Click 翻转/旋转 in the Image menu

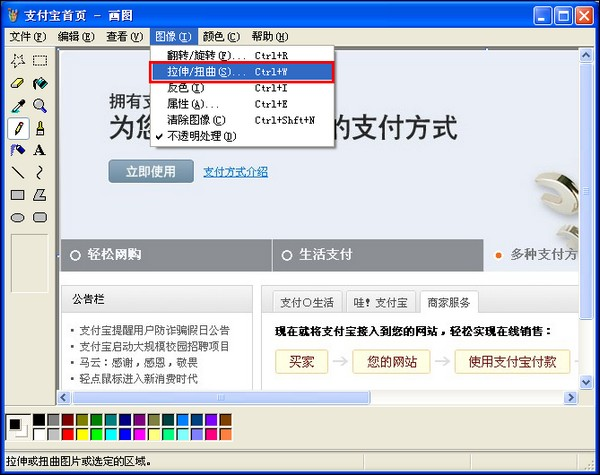click(198, 56)
